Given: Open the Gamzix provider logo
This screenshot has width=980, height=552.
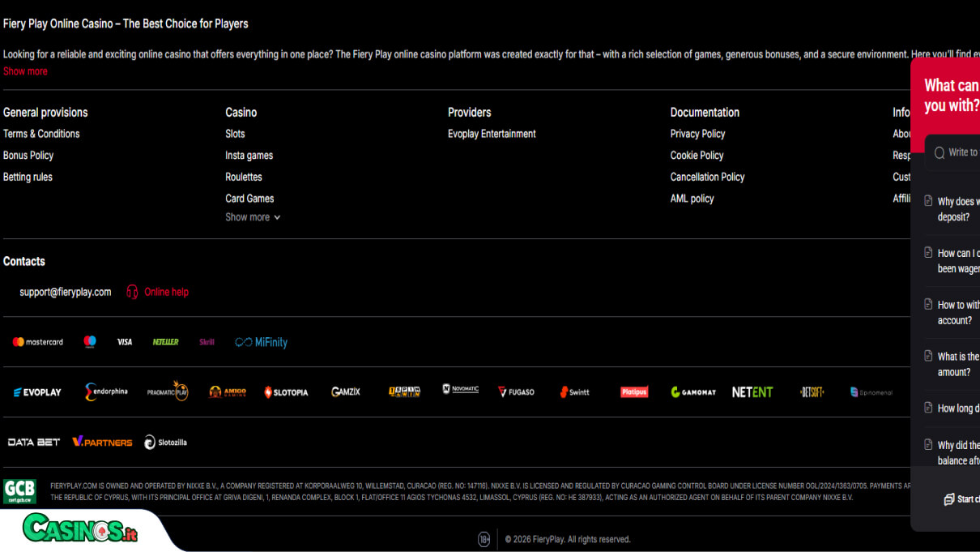Looking at the screenshot, I should click(346, 392).
